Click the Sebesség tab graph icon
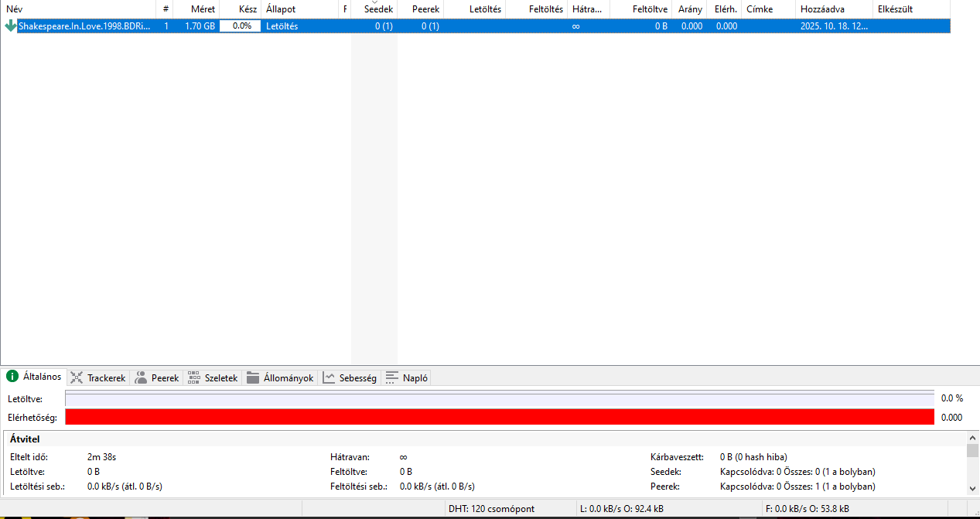This screenshot has height=519, width=980. pos(329,377)
